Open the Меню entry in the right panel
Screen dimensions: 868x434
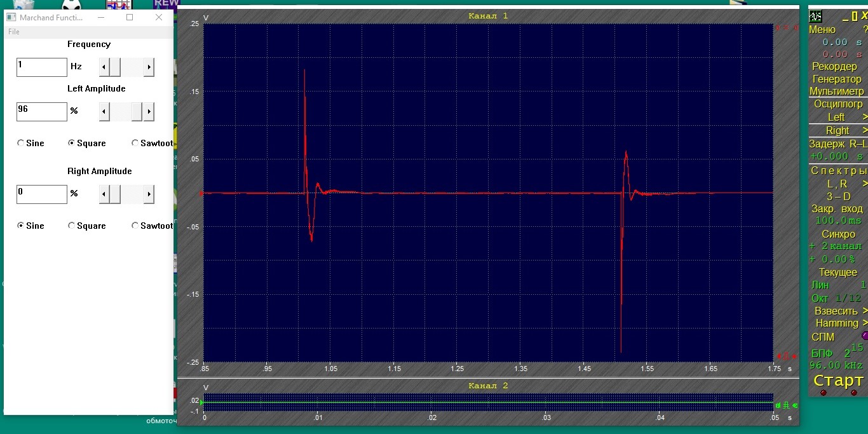click(x=822, y=29)
